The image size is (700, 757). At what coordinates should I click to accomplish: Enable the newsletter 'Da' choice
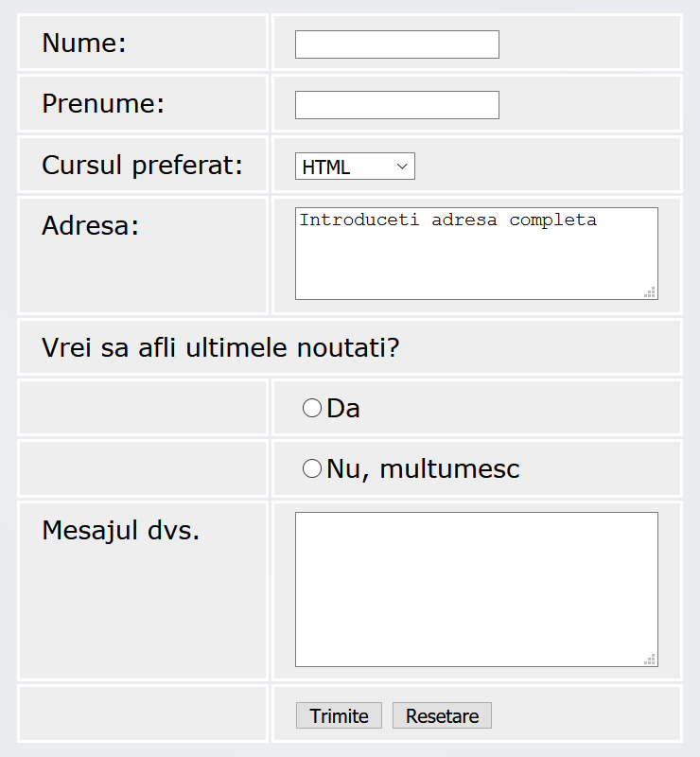(x=311, y=407)
